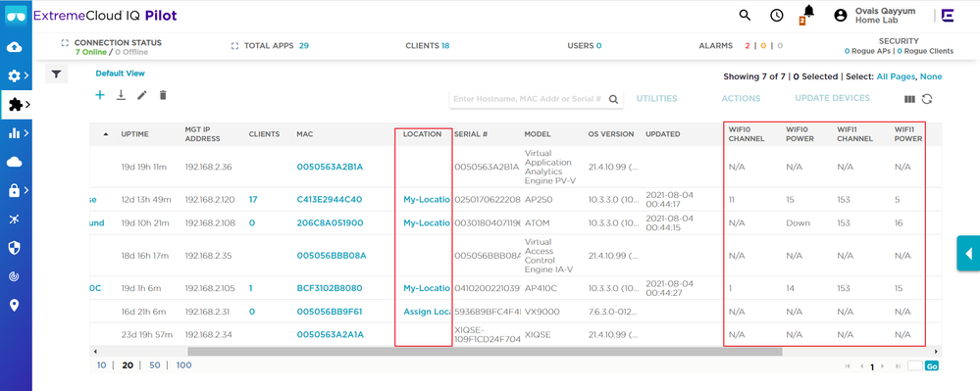Viewport: 980px width, 391px height.
Task: Open the column picker icon
Action: (x=909, y=99)
